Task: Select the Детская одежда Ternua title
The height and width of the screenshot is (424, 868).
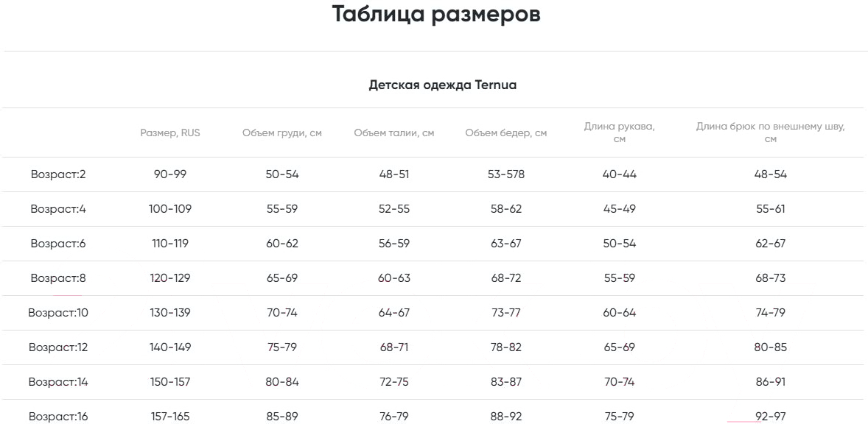Action: 442,85
